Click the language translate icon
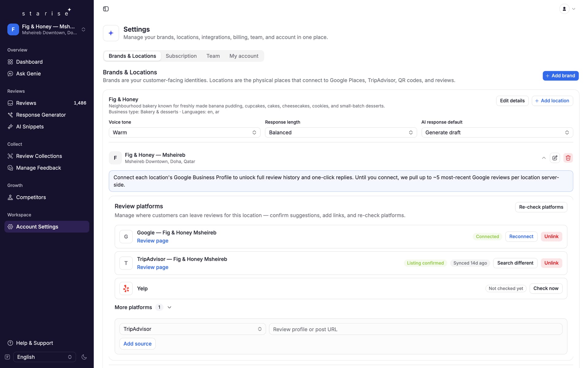588x368 pixels. [7, 357]
